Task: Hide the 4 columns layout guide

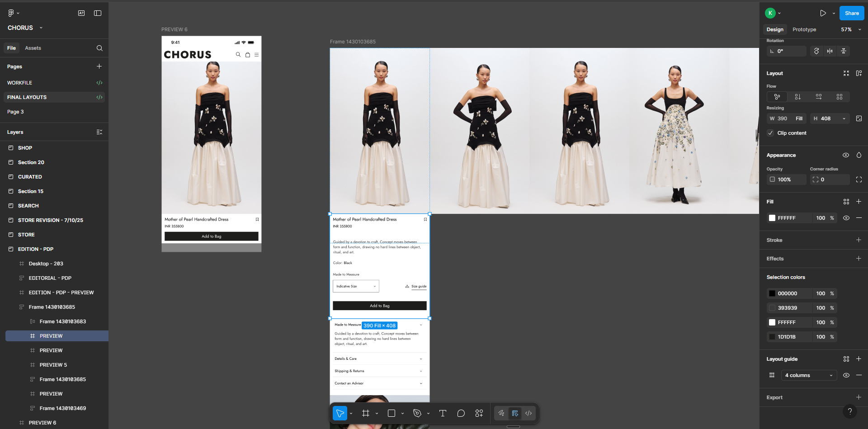Action: pos(846,375)
